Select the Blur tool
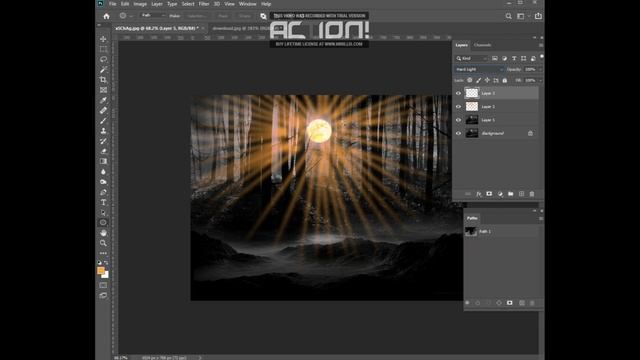Viewport: 640px width, 360px height. coord(103,171)
